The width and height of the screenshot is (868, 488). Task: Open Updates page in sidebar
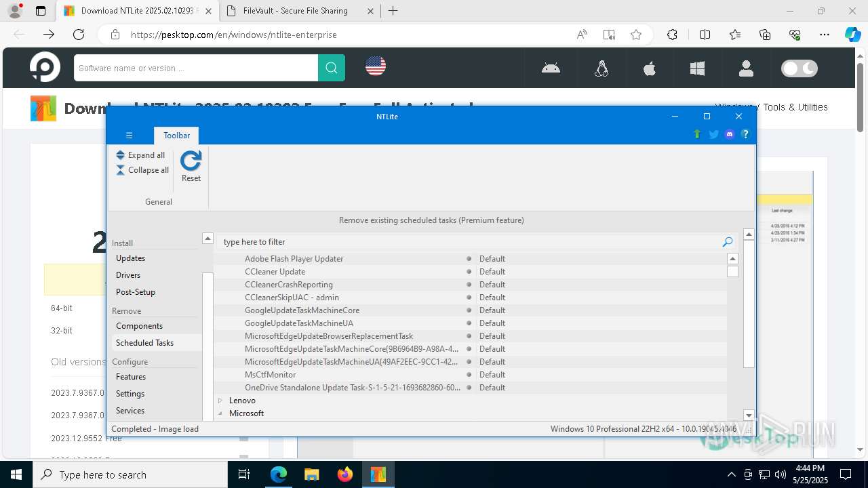coord(156,258)
